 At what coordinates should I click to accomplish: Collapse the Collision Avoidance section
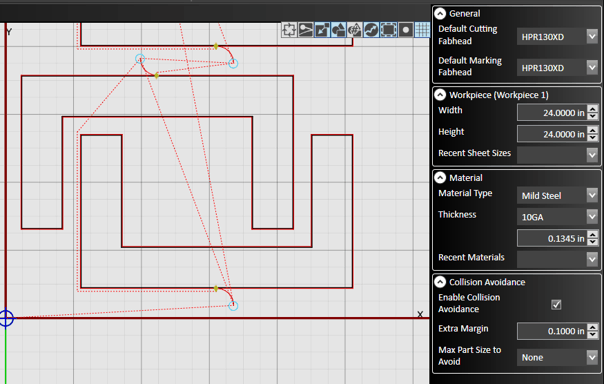(x=440, y=282)
